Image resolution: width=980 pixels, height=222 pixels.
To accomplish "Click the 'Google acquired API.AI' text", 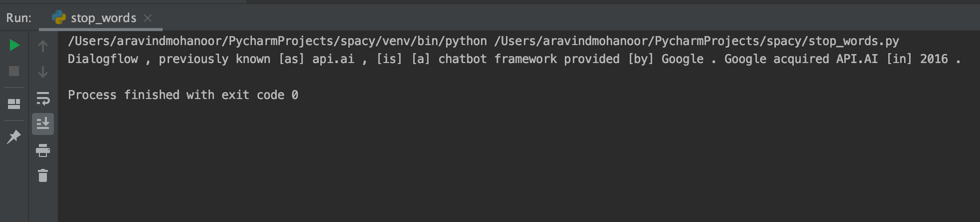I will [801, 59].
